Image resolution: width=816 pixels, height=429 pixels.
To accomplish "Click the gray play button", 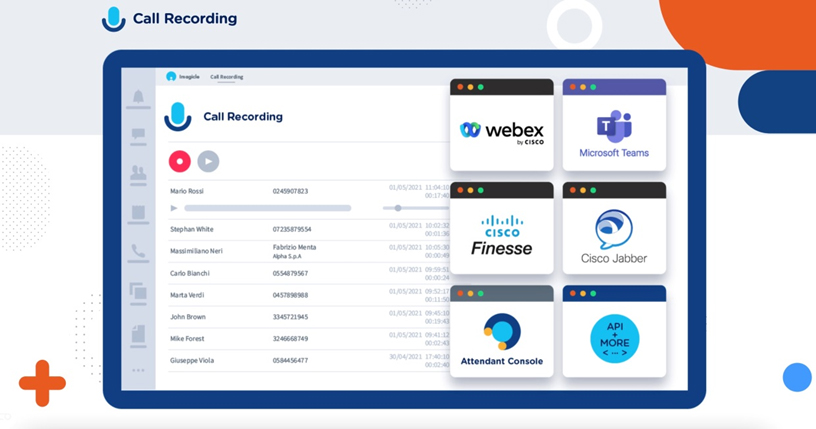I will pyautogui.click(x=208, y=161).
